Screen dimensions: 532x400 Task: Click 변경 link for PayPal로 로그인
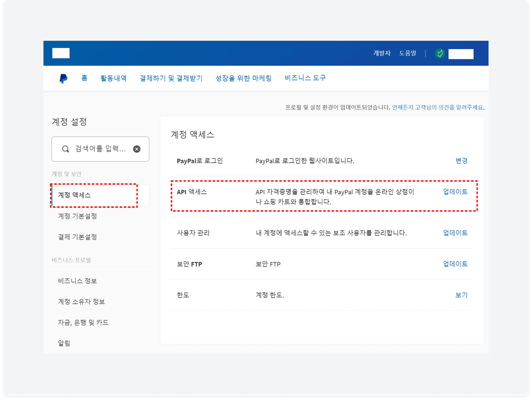coord(461,161)
